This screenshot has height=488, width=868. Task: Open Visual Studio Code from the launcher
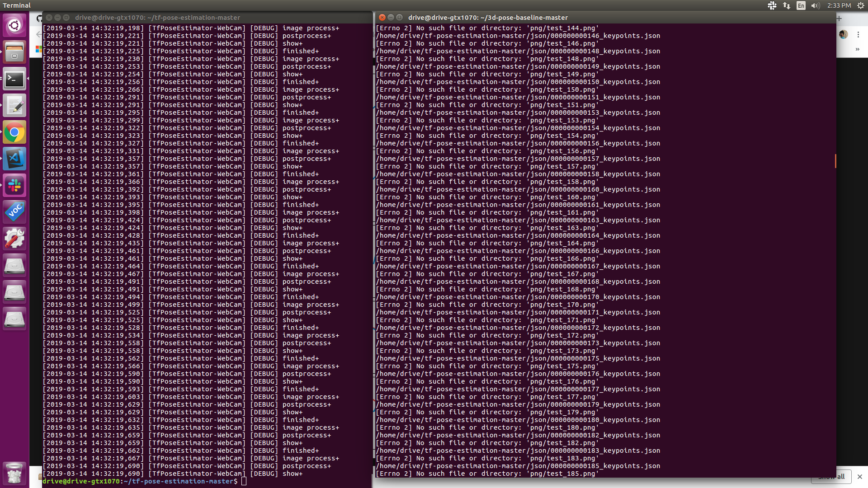coord(14,159)
